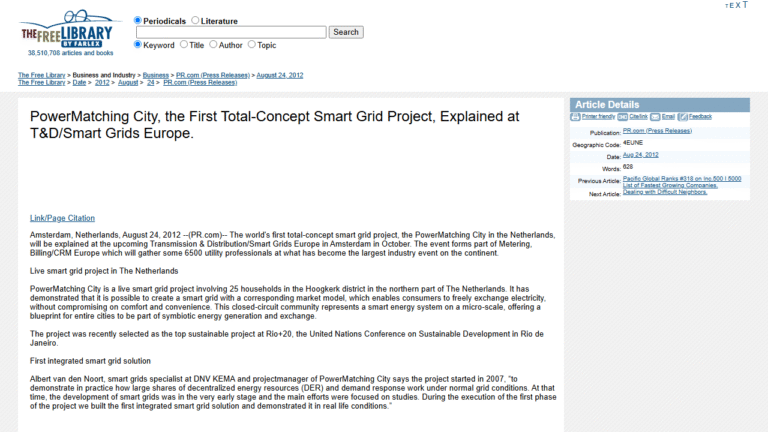The width and height of the screenshot is (768, 432).
Task: Open the Link/Page Citation link
Action: [x=62, y=217]
